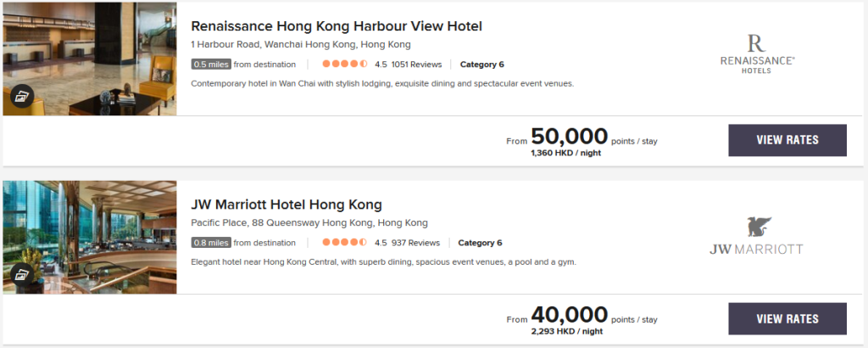Read the 937 Reviews for JW Marriott

coord(414,243)
